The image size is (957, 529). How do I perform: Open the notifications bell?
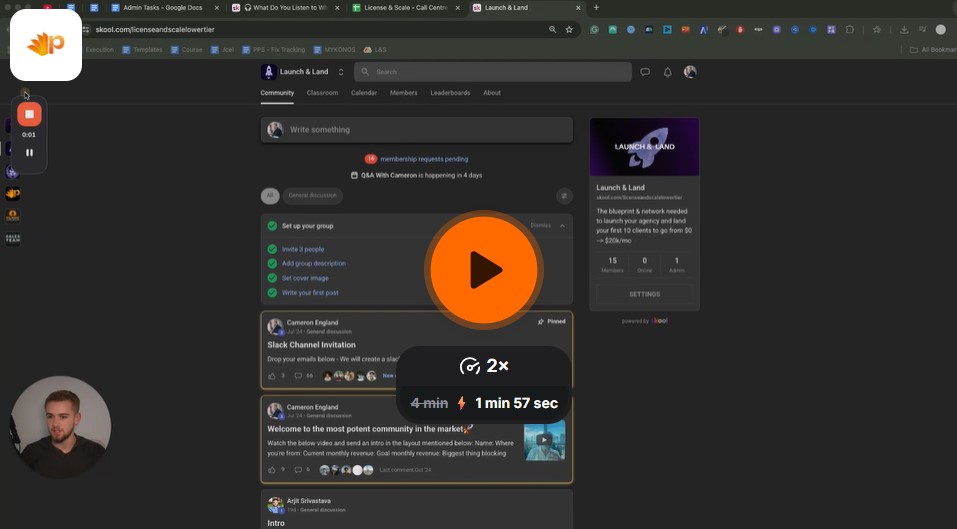tap(668, 72)
